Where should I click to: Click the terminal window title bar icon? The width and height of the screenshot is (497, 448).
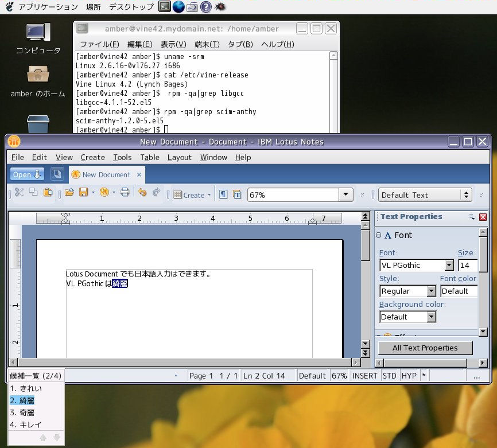82,29
